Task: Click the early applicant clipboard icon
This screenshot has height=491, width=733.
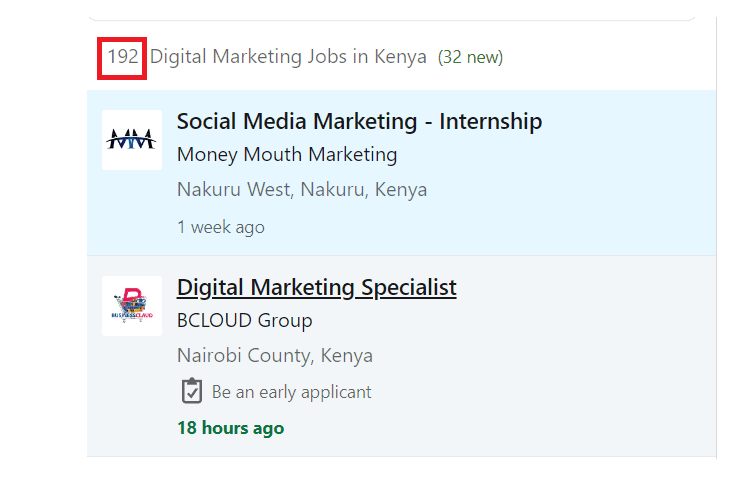Action: (192, 392)
